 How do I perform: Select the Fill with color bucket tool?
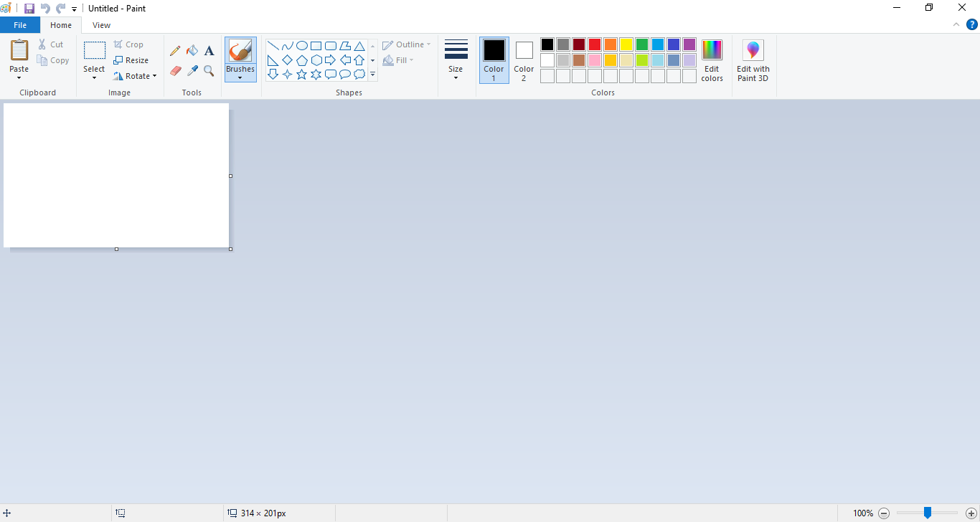pyautogui.click(x=192, y=51)
